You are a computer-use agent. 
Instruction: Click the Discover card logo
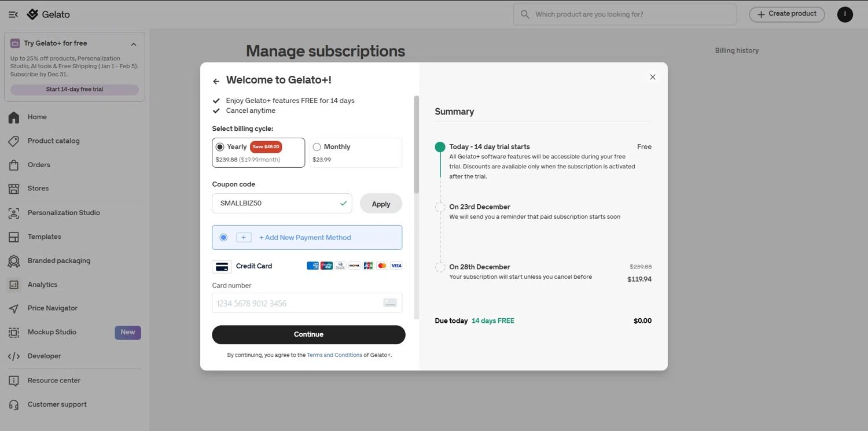[354, 266]
